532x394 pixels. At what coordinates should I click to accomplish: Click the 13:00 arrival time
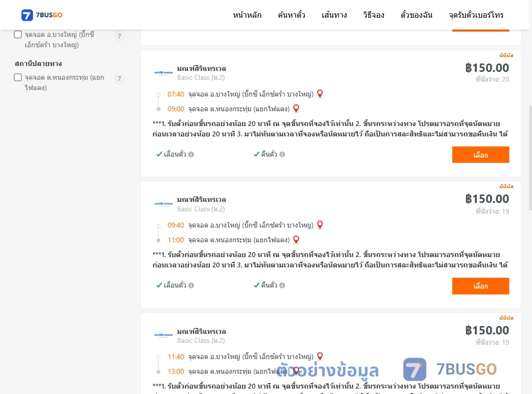[x=176, y=371]
